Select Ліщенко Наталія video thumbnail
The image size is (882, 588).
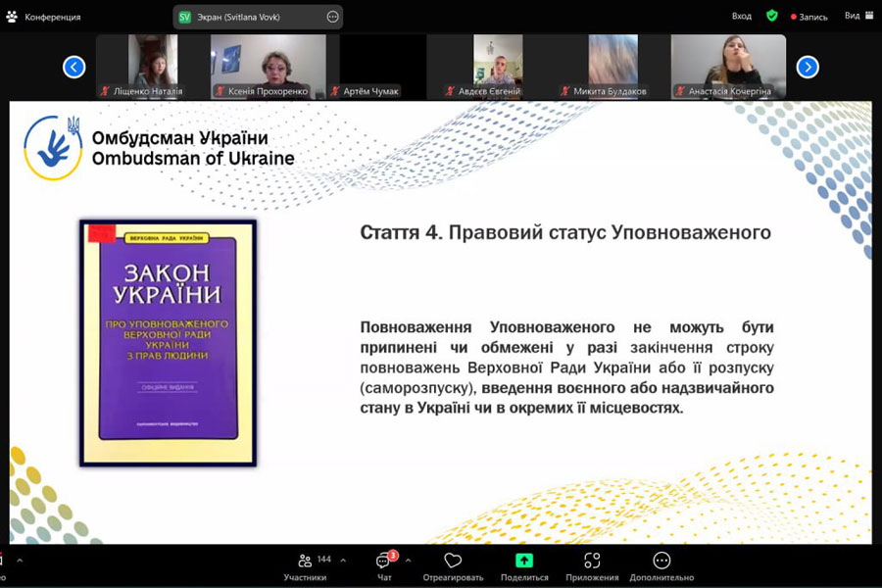point(153,67)
